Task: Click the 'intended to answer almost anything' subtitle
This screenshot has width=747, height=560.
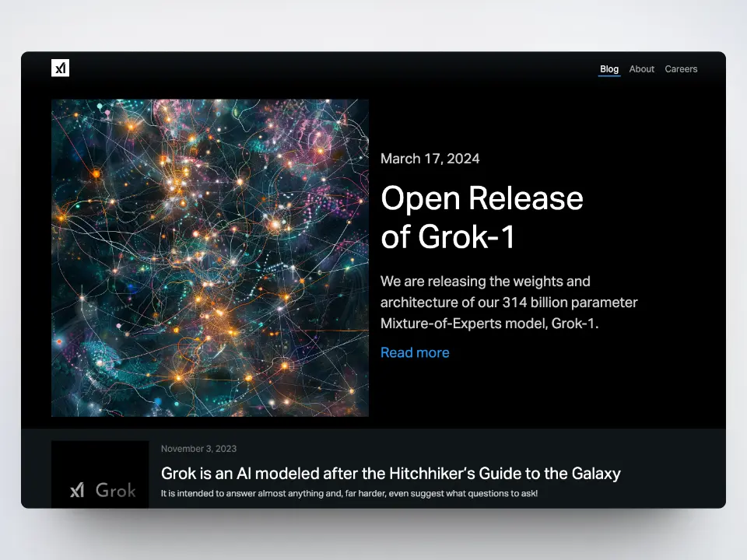Action: tap(349, 493)
